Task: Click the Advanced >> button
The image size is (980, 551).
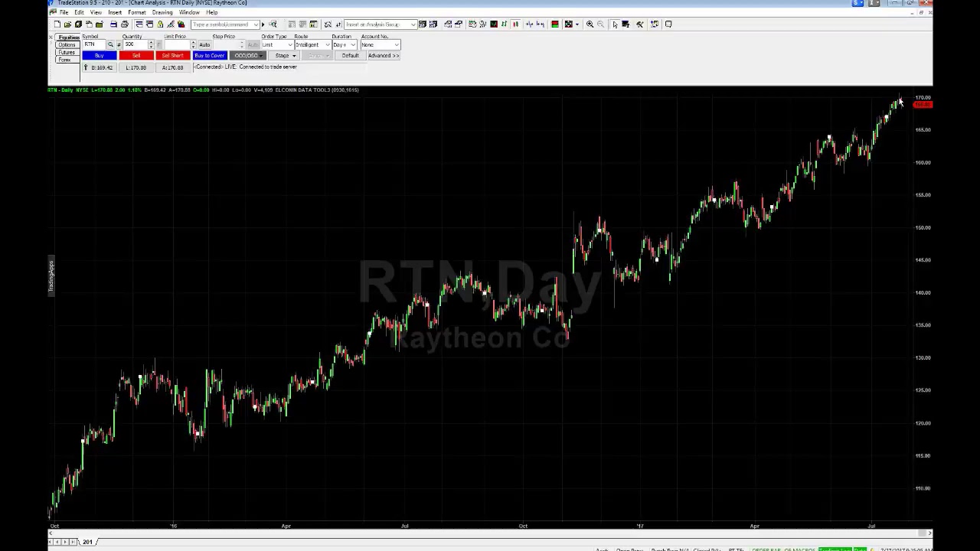Action: (384, 56)
